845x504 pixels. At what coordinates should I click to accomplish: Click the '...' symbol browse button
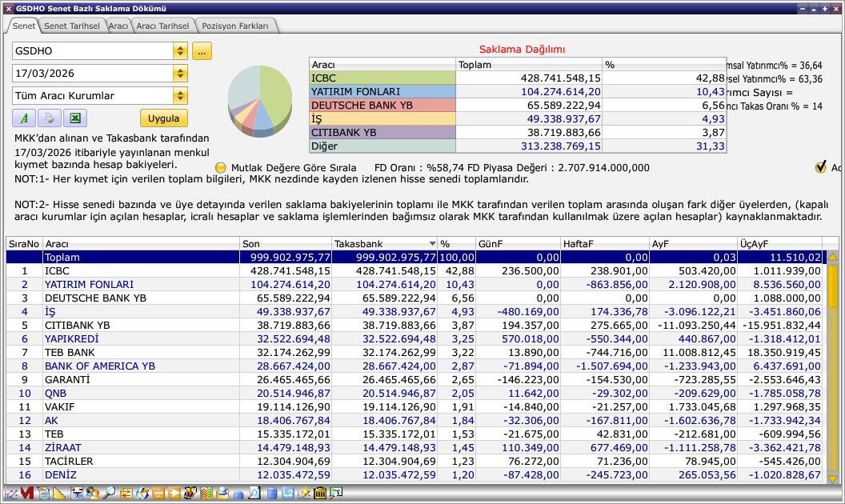pyautogui.click(x=202, y=51)
